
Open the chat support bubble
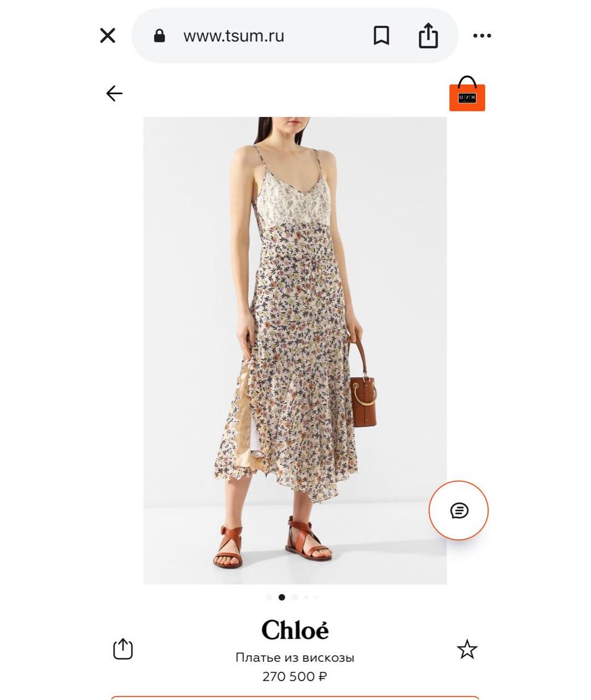pyautogui.click(x=459, y=511)
